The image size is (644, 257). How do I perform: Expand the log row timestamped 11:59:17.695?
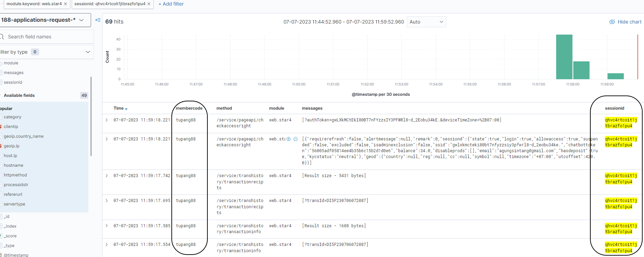point(107,201)
